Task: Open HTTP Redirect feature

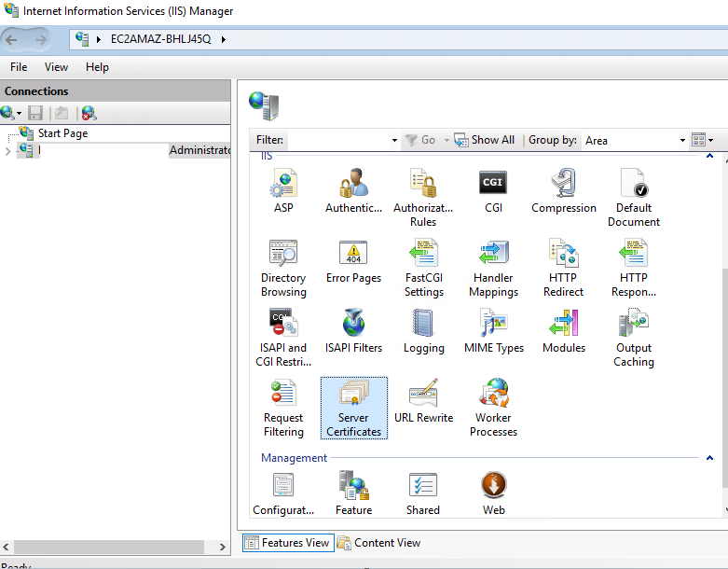Action: (x=563, y=269)
